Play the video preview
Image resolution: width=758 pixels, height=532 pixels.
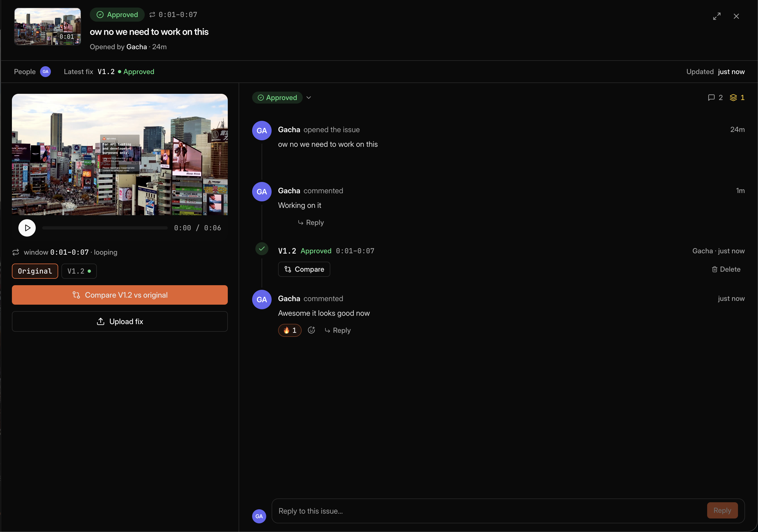tap(27, 228)
